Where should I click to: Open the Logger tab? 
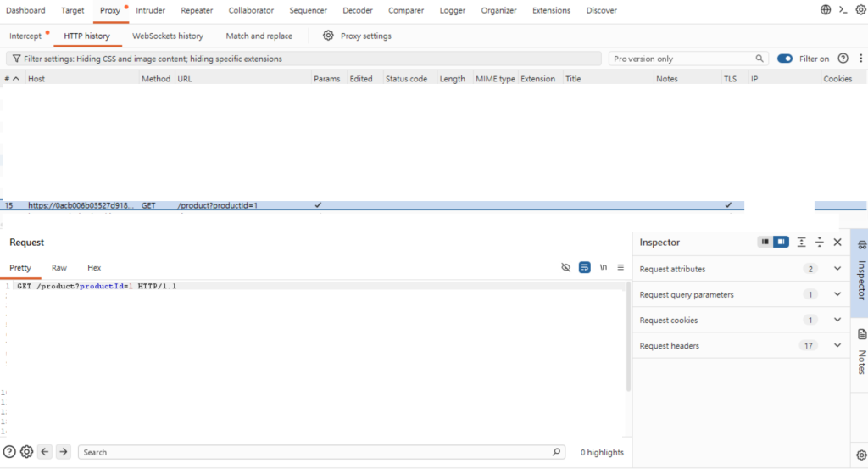coord(453,10)
